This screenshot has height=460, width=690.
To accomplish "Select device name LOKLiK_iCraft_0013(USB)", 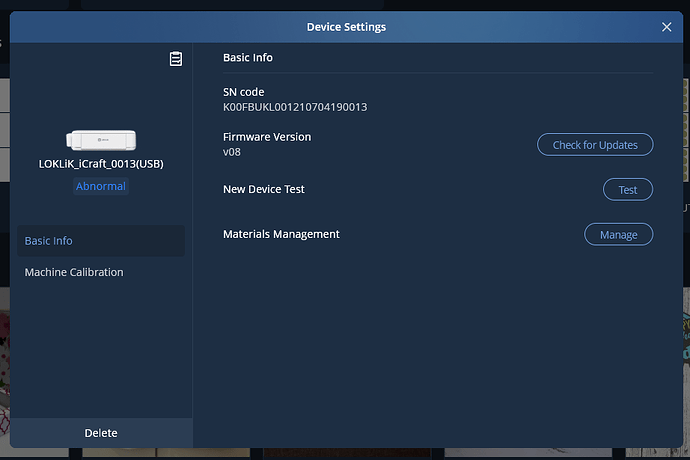I will (101, 164).
